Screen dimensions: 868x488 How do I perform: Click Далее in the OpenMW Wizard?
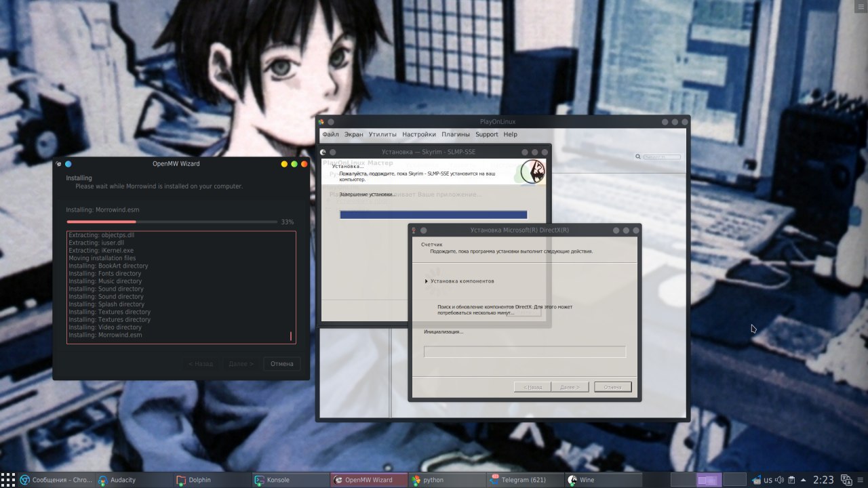(241, 364)
